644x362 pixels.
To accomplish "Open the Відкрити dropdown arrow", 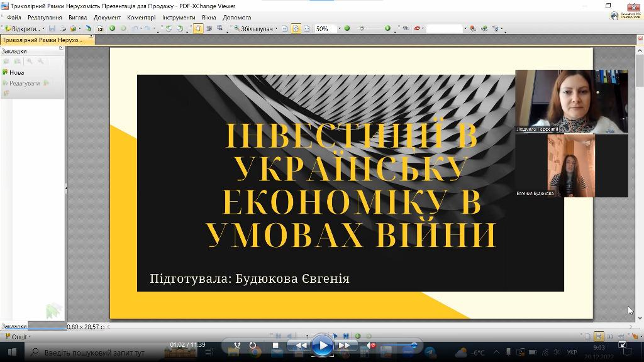I will (x=43, y=28).
